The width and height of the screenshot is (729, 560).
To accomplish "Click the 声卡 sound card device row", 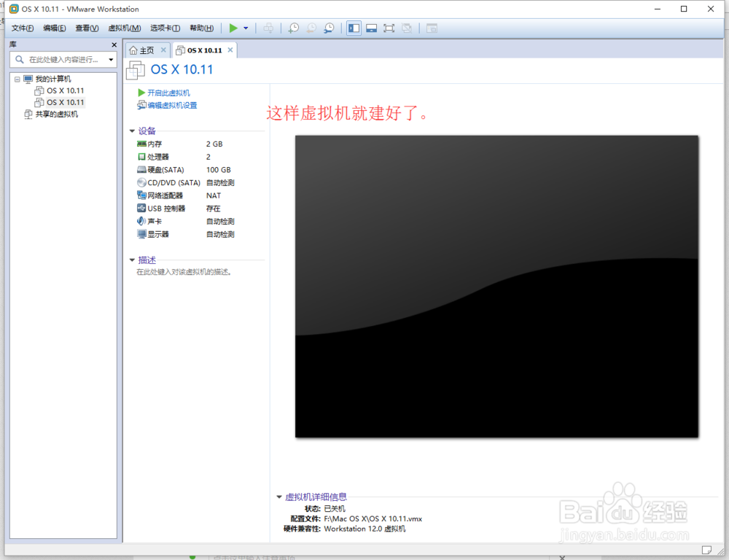I will click(186, 222).
